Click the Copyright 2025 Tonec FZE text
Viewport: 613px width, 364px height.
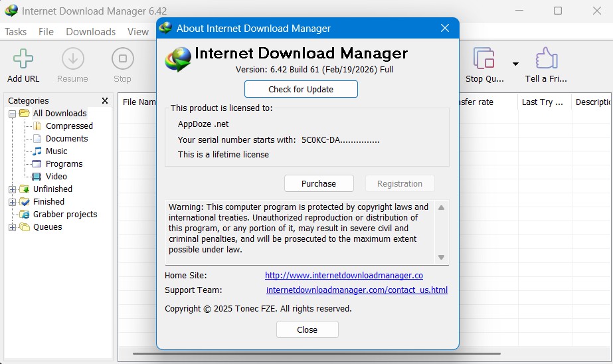coord(258,309)
